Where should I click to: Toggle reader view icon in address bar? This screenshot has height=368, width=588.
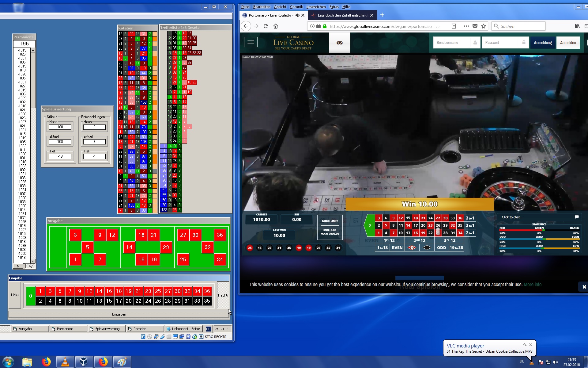click(454, 26)
